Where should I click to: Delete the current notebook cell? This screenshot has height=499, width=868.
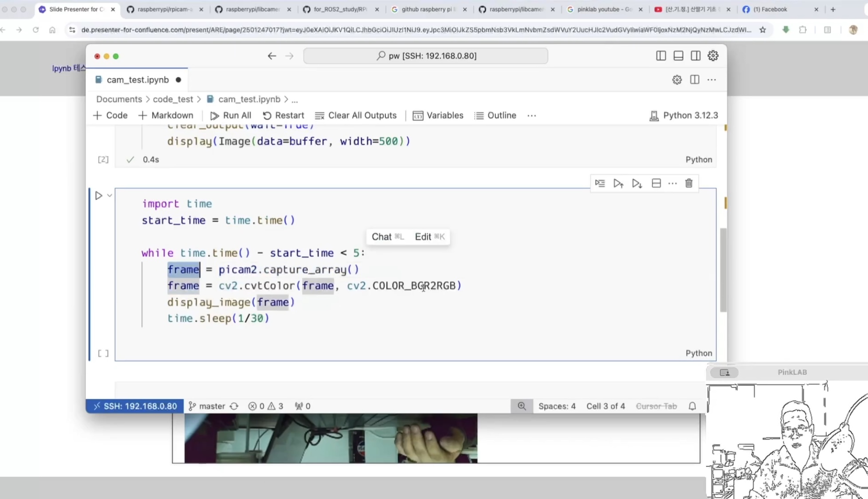688,183
